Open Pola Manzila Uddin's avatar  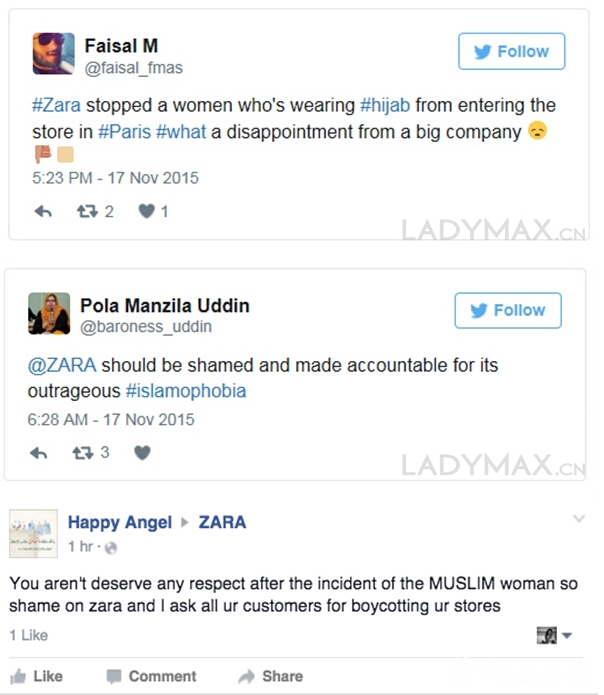tap(49, 313)
